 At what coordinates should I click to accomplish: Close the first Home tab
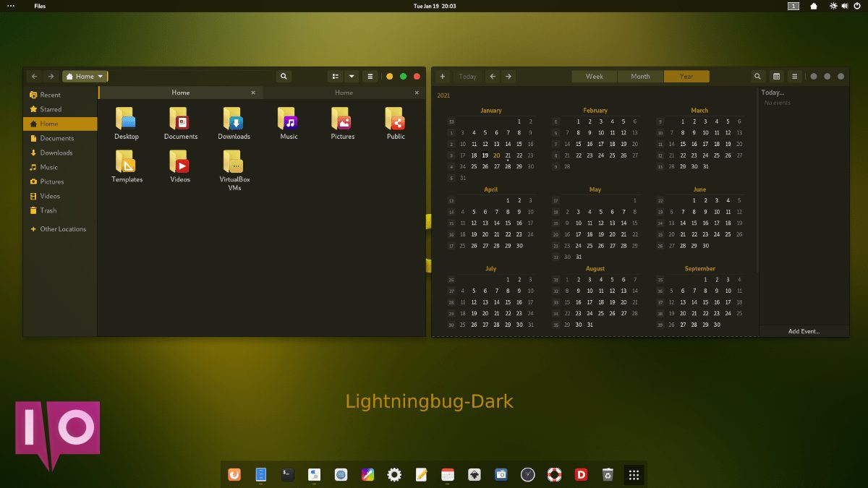(253, 93)
